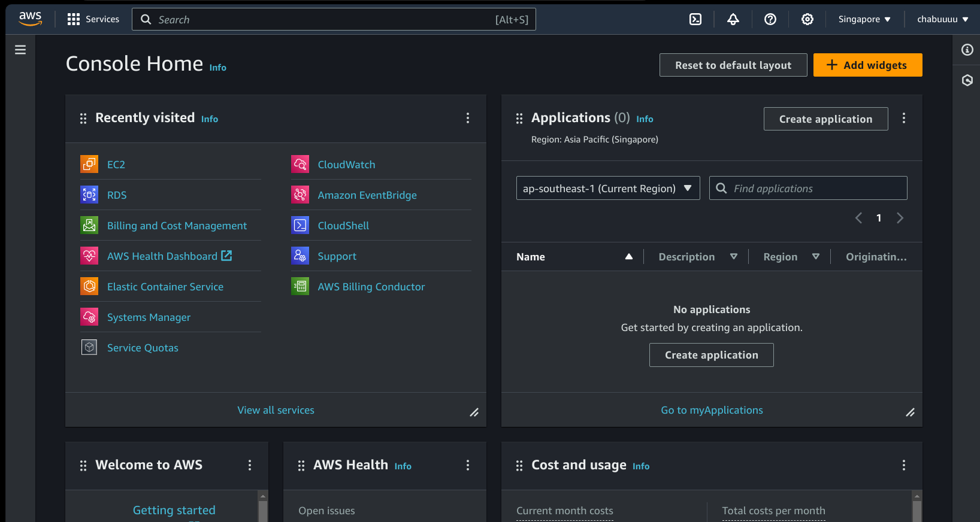This screenshot has width=980, height=522.
Task: Open the Amazon EventBridge link
Action: [367, 195]
